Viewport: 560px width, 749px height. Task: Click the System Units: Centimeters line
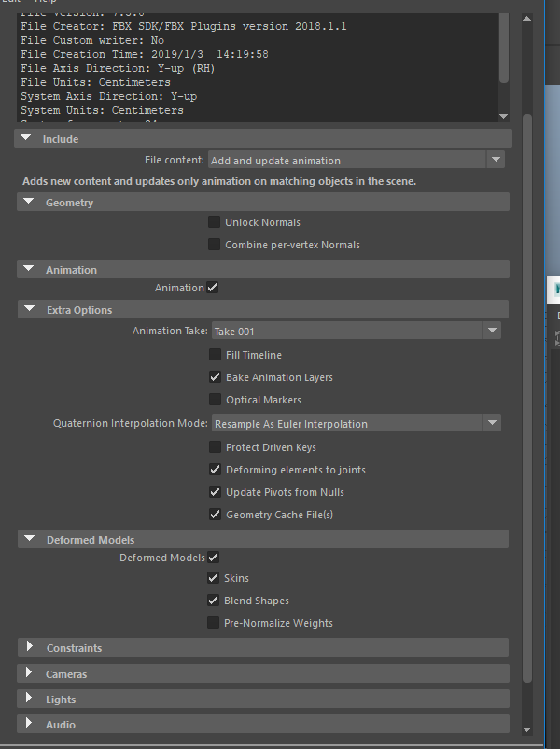[x=102, y=110]
